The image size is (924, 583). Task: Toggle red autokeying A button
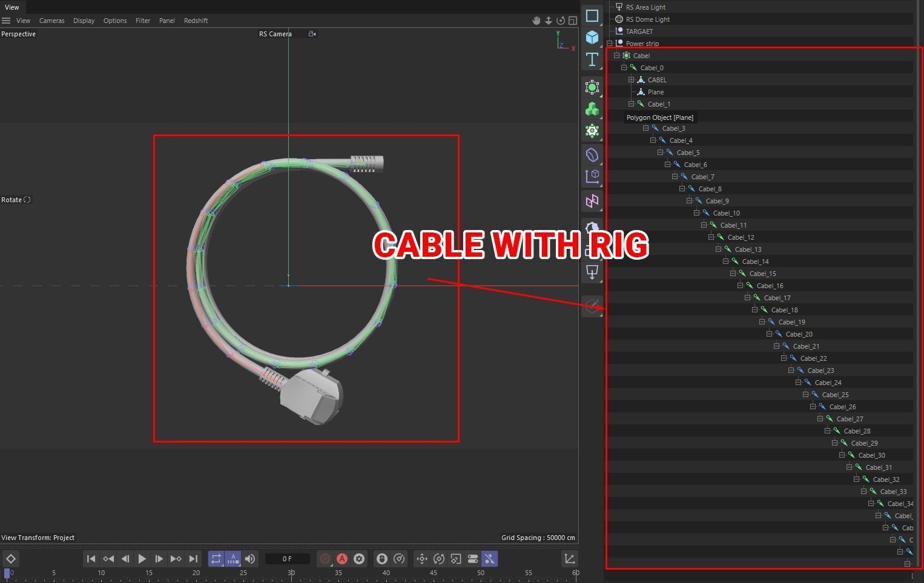tap(342, 559)
